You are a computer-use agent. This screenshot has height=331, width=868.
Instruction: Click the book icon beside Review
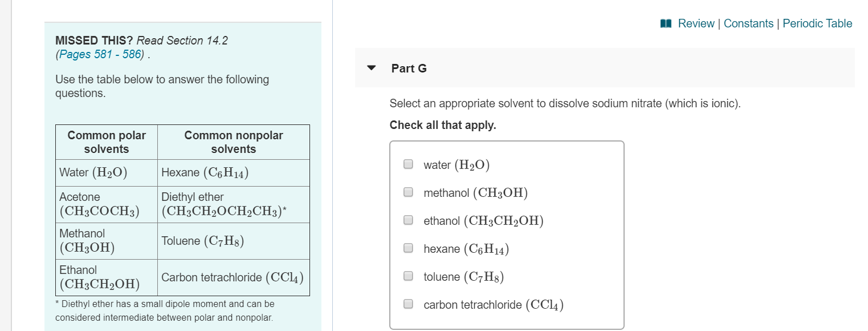coord(666,23)
